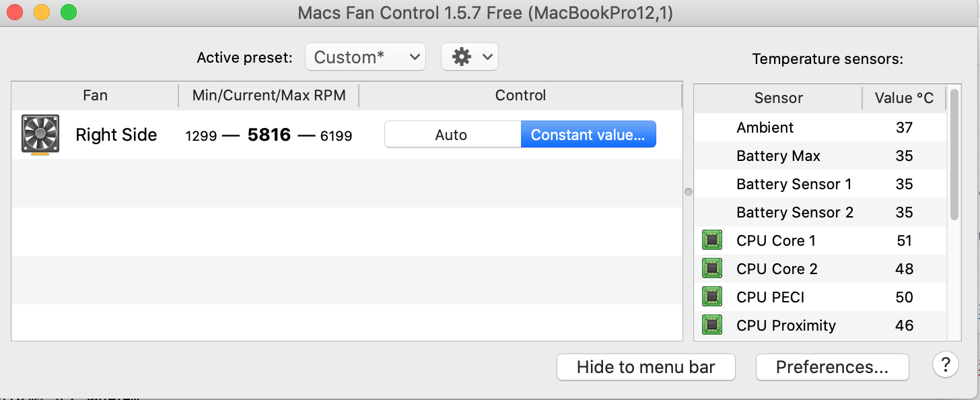Switch fan control to Auto
The width and height of the screenshot is (980, 400).
(452, 135)
